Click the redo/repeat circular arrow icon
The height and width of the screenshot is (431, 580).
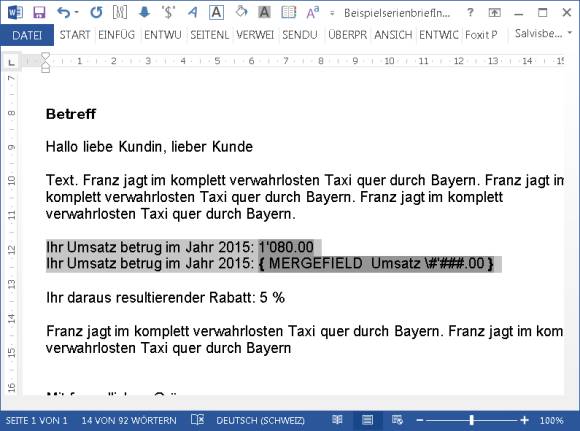tap(96, 13)
